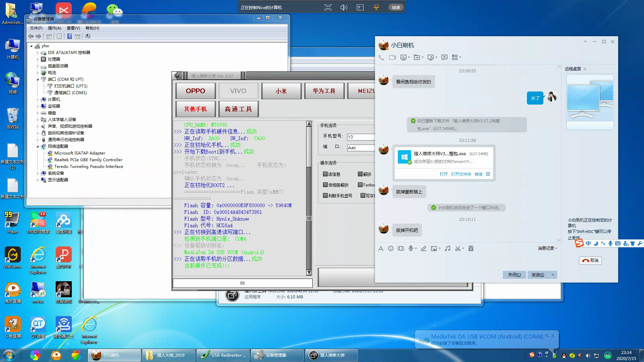
Task: Click the red packet icon in the chat input bar
Action: 471,248
